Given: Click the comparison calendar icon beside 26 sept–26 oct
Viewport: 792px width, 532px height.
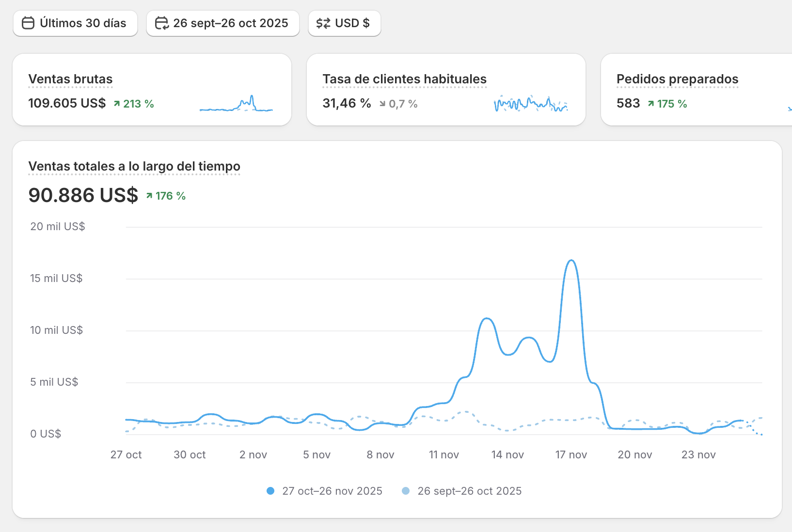Looking at the screenshot, I should tap(161, 23).
